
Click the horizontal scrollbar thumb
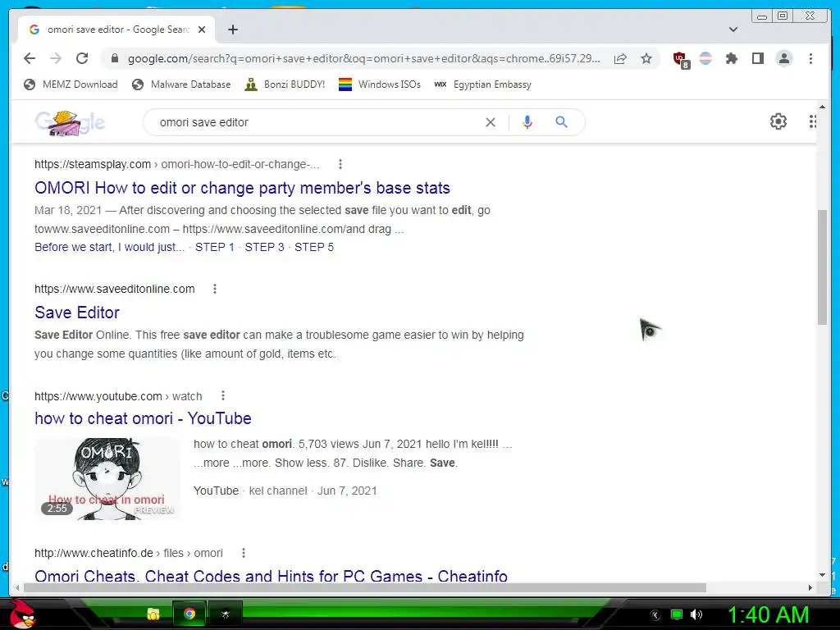click(365, 587)
